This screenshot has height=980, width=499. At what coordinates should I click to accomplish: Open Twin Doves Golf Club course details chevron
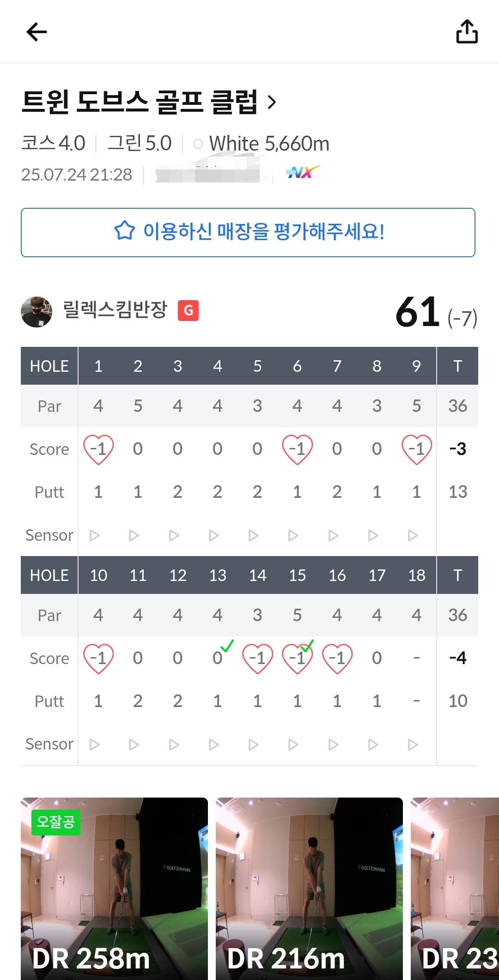pyautogui.click(x=272, y=102)
